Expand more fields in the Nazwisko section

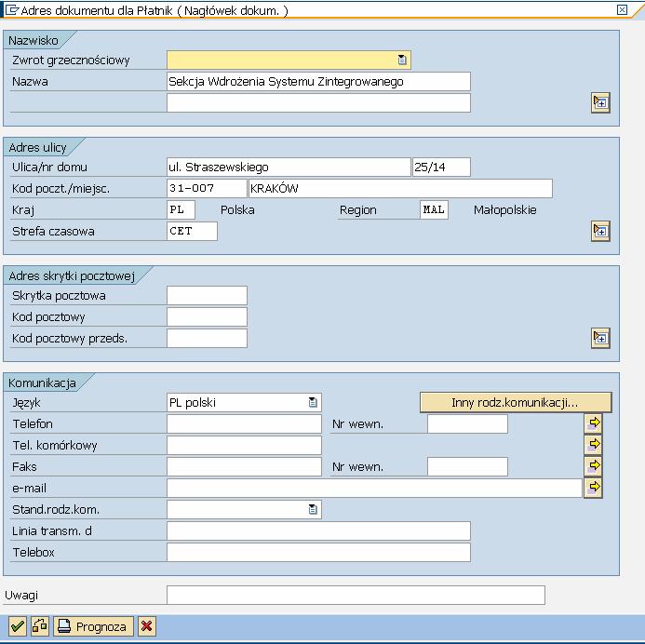600,102
